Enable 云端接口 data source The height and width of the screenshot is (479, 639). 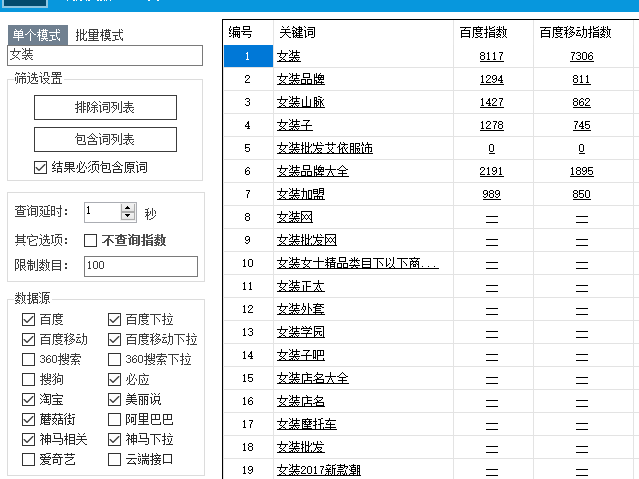point(115,459)
